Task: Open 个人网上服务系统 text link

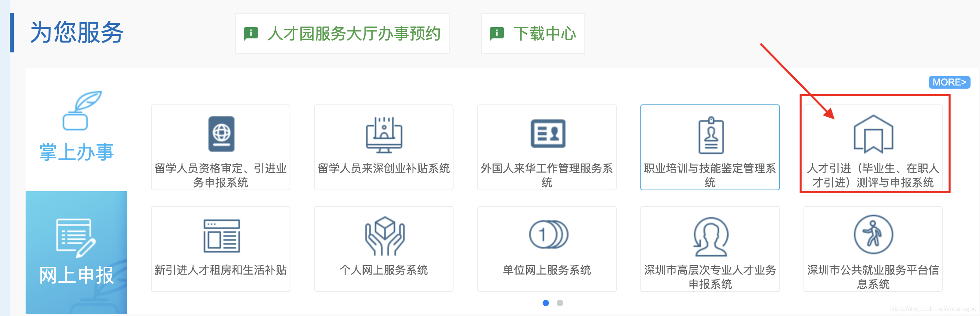Action: pos(384,270)
